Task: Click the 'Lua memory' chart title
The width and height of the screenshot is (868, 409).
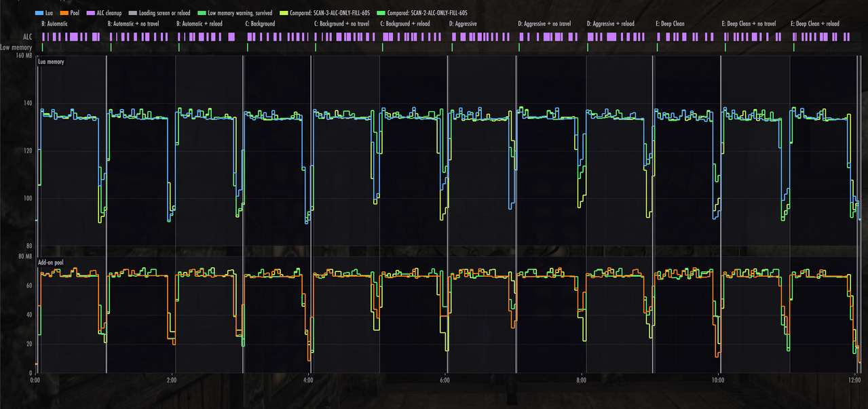Action: tap(51, 62)
